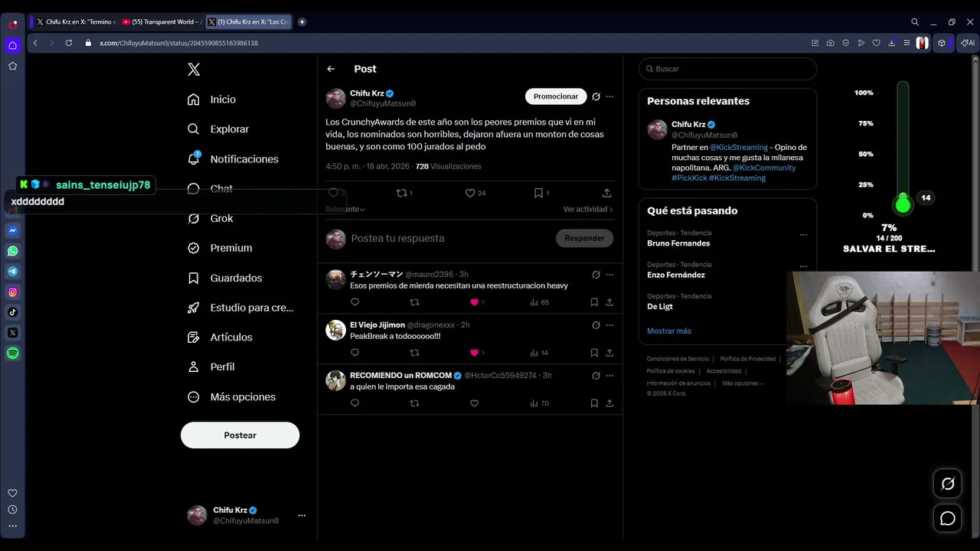The image size is (980, 551).
Task: Open Explorar in navigation
Action: tap(219, 129)
